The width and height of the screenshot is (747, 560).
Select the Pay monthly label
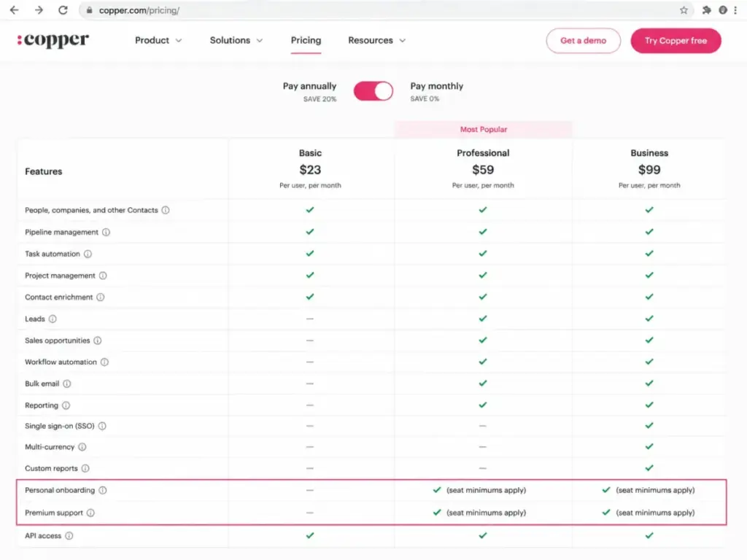pos(437,86)
